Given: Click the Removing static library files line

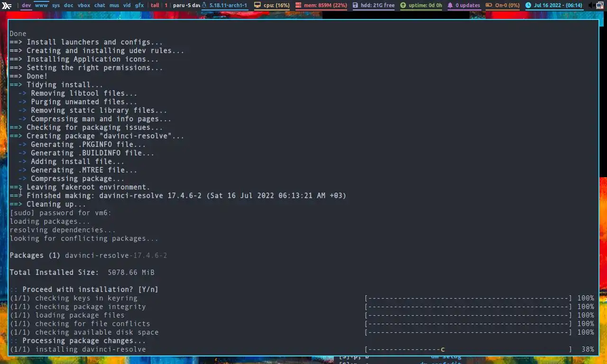Looking at the screenshot, I should [93, 110].
